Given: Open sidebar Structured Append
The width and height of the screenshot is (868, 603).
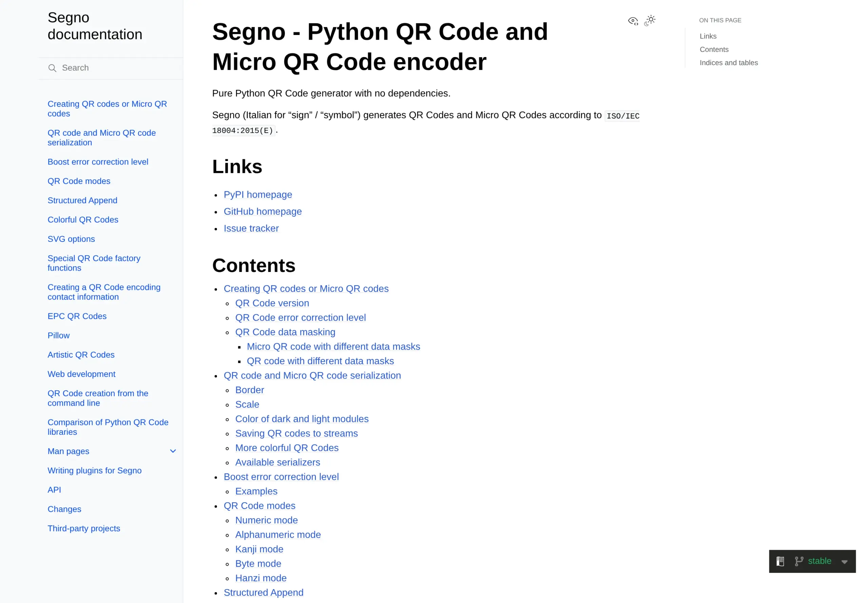Looking at the screenshot, I should 82,200.
